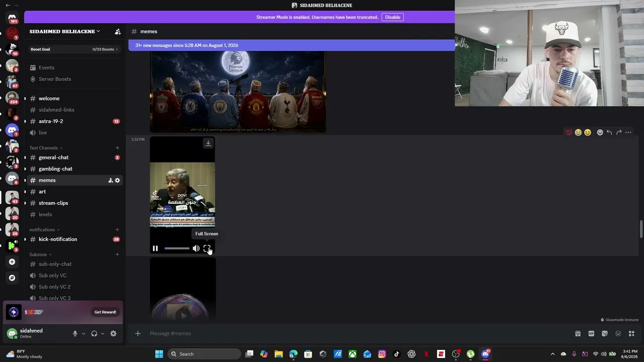Forward the hovered message
The height and width of the screenshot is (362, 644).
[x=619, y=132]
